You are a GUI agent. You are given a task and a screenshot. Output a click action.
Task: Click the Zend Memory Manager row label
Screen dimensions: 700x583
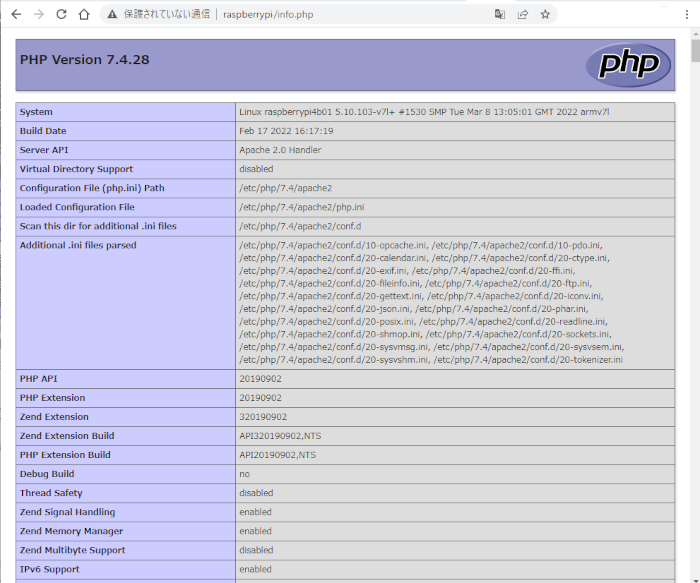coord(71,531)
